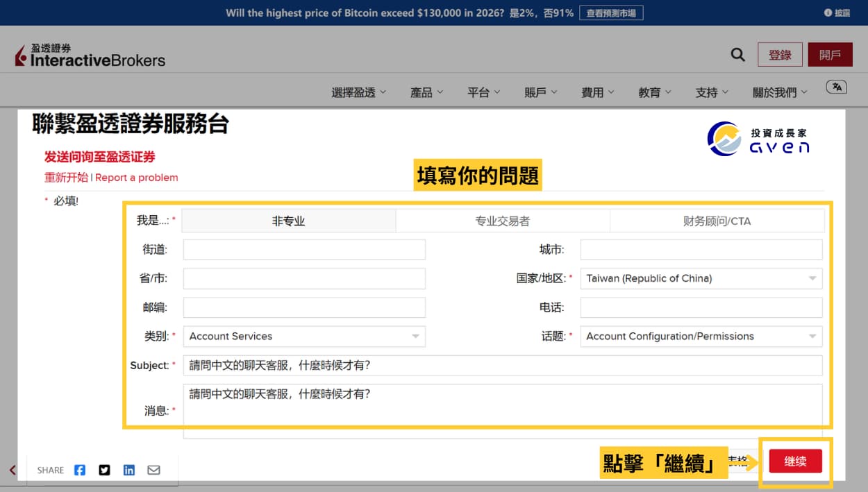Focus the 街道 street input field

304,250
